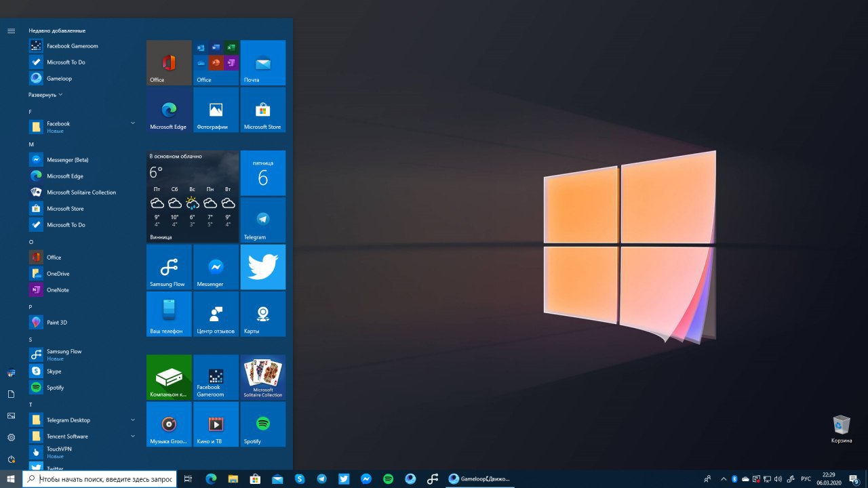This screenshot has width=868, height=488.
Task: Click the taskbar search box
Action: (100, 479)
